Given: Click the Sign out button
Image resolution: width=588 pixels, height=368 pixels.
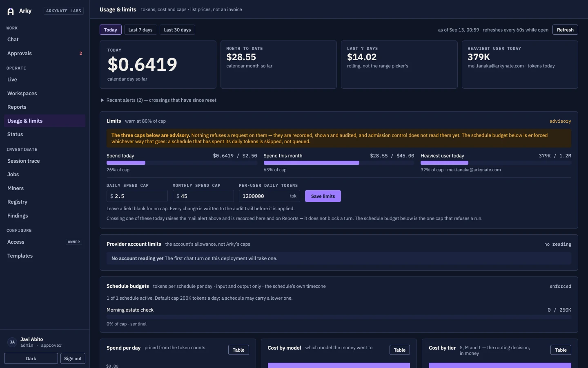Looking at the screenshot, I should coord(73,359).
